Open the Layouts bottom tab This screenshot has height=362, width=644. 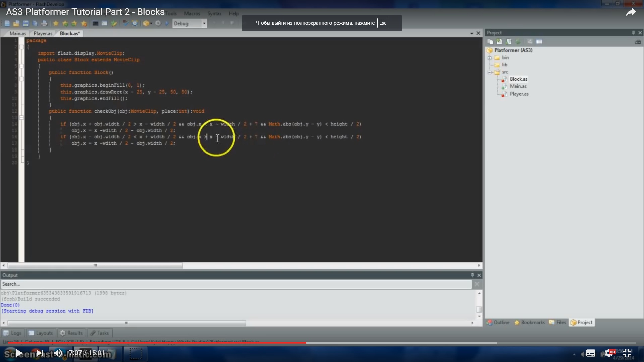(x=41, y=333)
